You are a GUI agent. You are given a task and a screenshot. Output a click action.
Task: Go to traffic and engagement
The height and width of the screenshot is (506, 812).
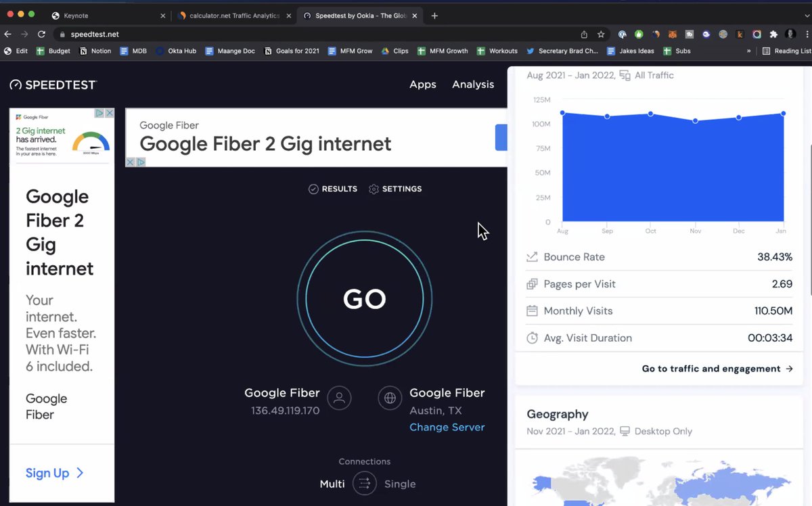coord(717,369)
